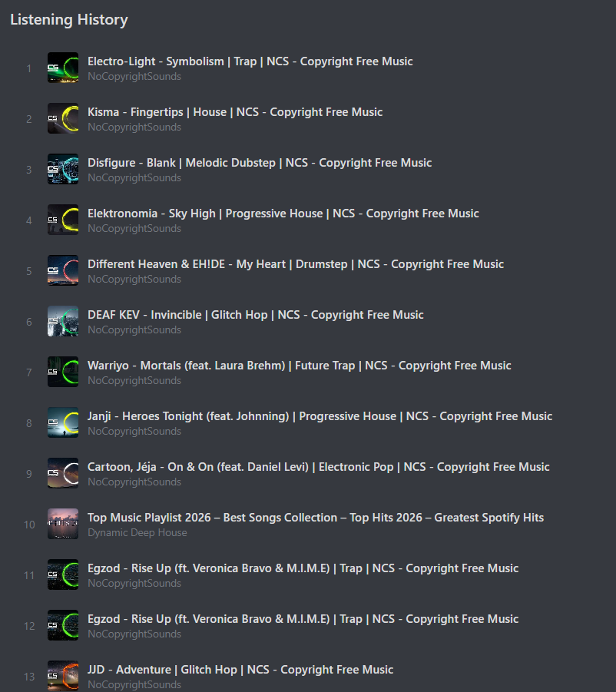Screen dimensions: 616x692
Task: Visit the Dynamic Deep House channel
Action: 137,533
